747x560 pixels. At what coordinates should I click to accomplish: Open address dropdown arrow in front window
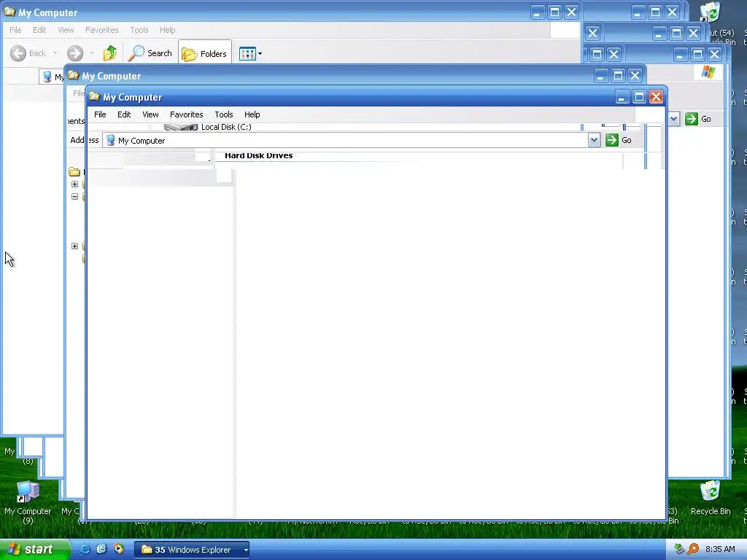click(x=594, y=140)
